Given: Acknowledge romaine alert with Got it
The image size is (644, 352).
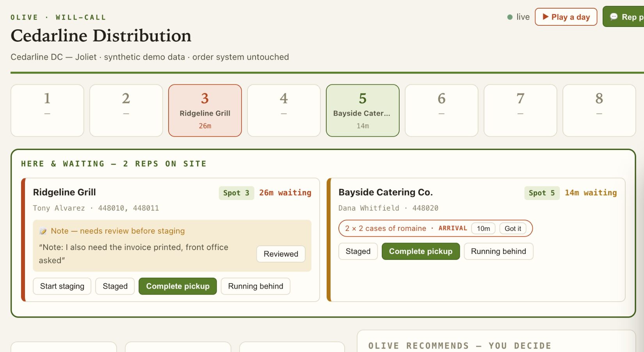Looking at the screenshot, I should pyautogui.click(x=513, y=229).
